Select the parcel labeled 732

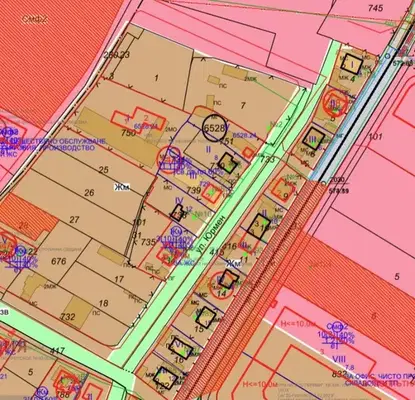point(68,316)
